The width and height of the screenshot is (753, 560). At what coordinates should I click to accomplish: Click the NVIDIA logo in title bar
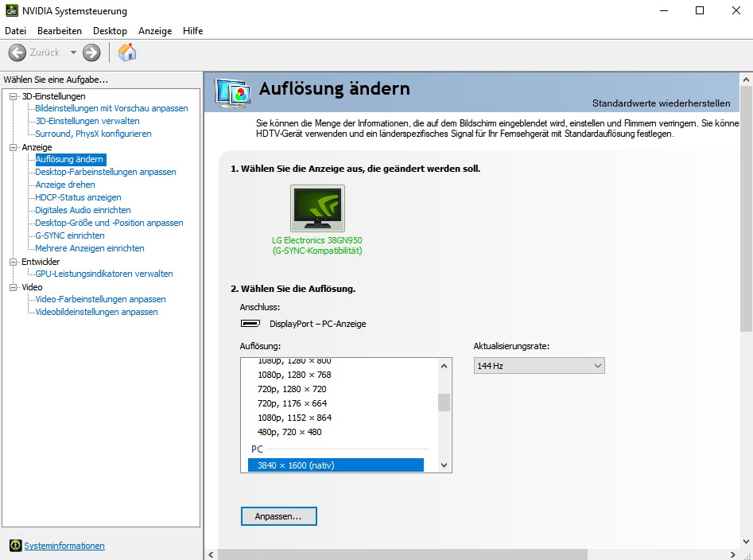pos(11,10)
